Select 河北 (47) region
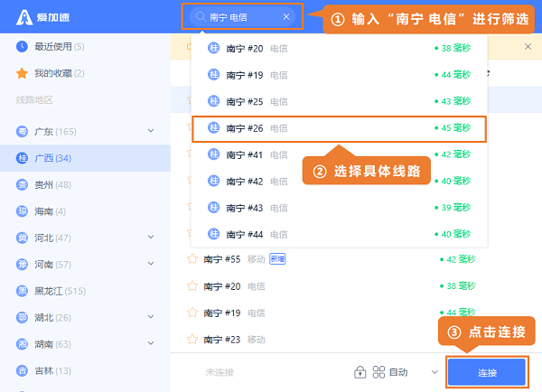Screen dimensions: 542x392 click(85, 238)
